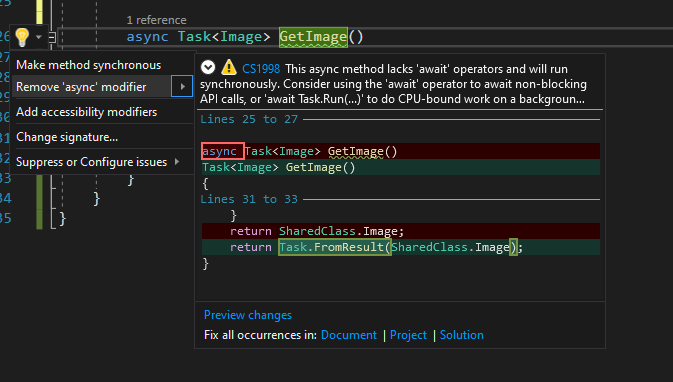Click line number 35 in the gutter

tap(6, 218)
